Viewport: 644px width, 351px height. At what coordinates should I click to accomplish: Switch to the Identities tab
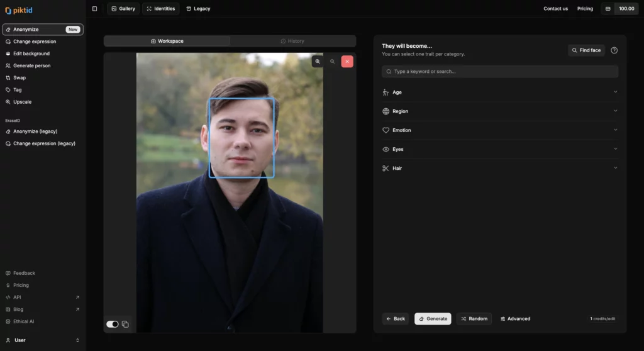[160, 9]
